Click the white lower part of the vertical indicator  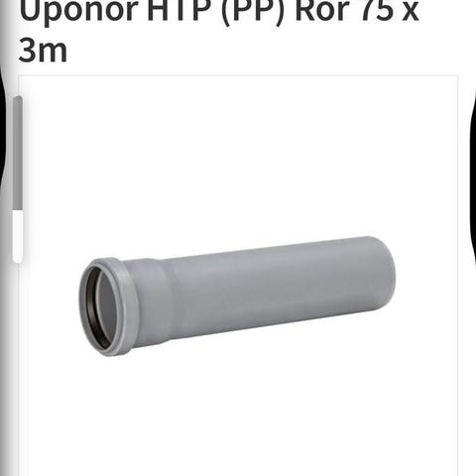(18, 236)
